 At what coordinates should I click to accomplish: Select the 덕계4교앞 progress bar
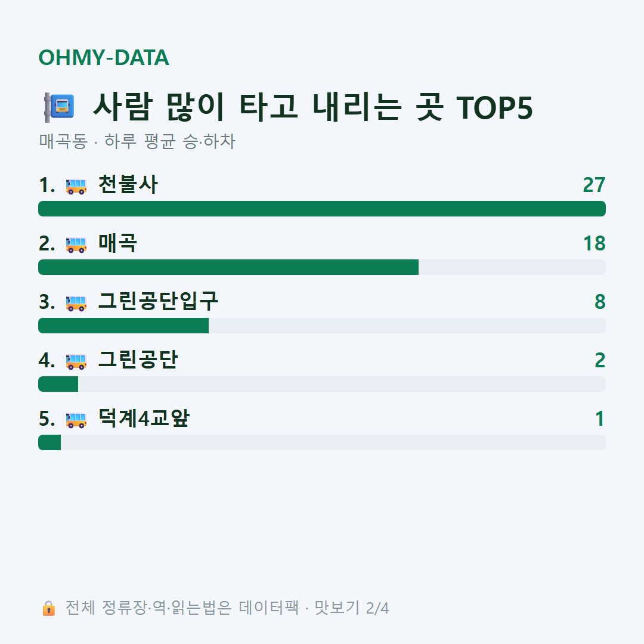click(322, 442)
